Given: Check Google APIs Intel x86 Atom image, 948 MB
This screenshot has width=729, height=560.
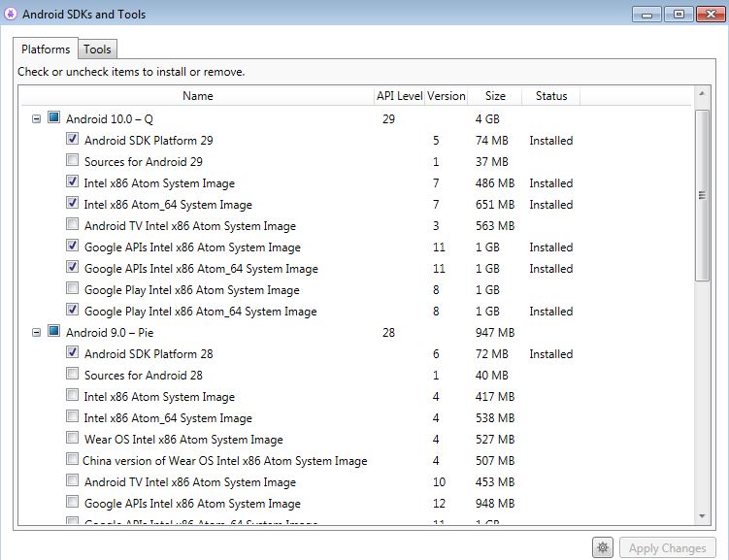Looking at the screenshot, I should [x=72, y=502].
